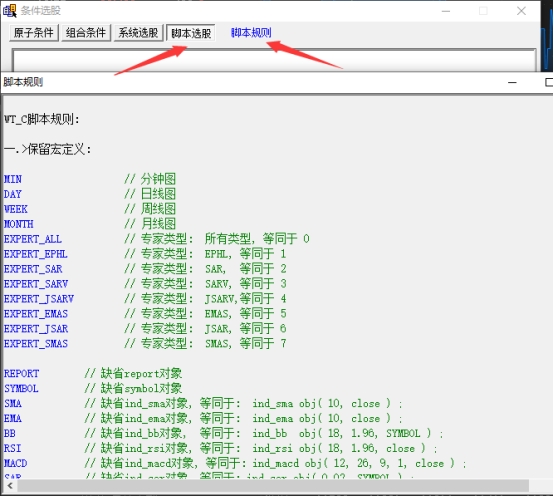Click the EXPERT_JSARV macro text
Viewport: 554px width, 497px height.
[39, 299]
